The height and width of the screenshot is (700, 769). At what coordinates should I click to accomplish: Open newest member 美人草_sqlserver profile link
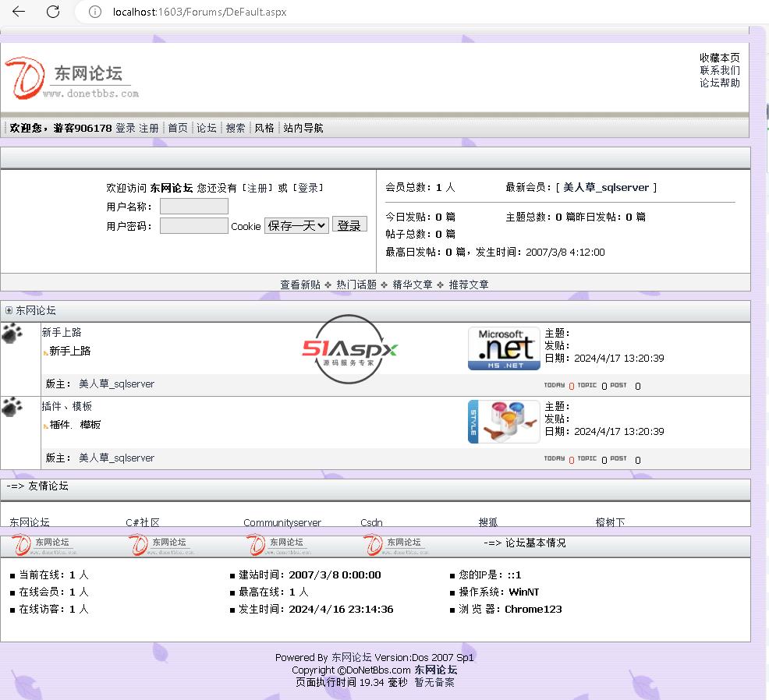[x=606, y=187]
